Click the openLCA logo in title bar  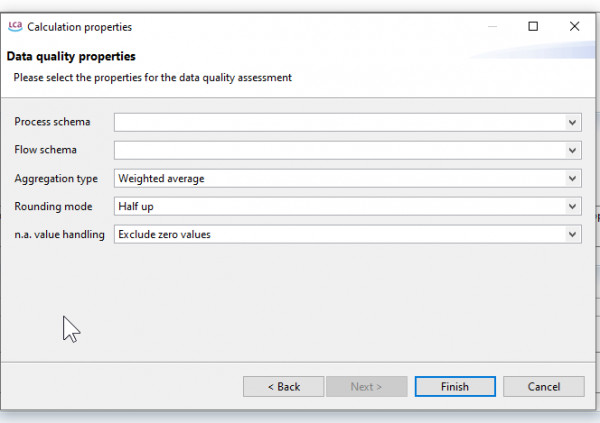(x=15, y=26)
